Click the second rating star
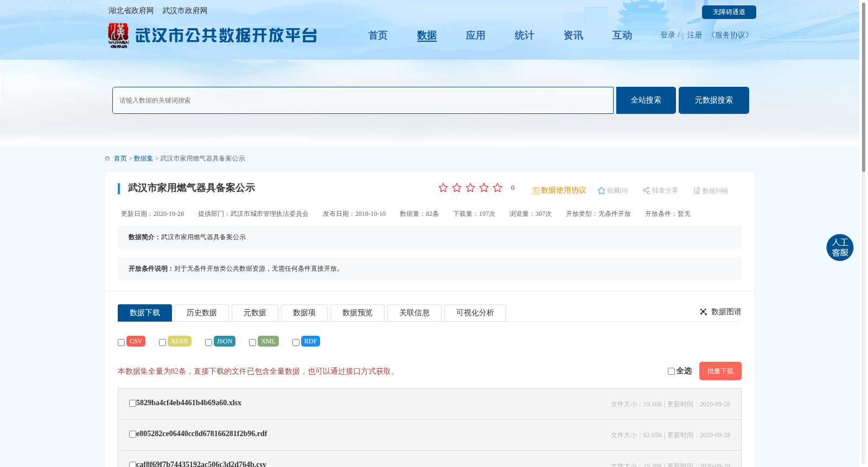Screen dimensions: 868x467 point(457,188)
